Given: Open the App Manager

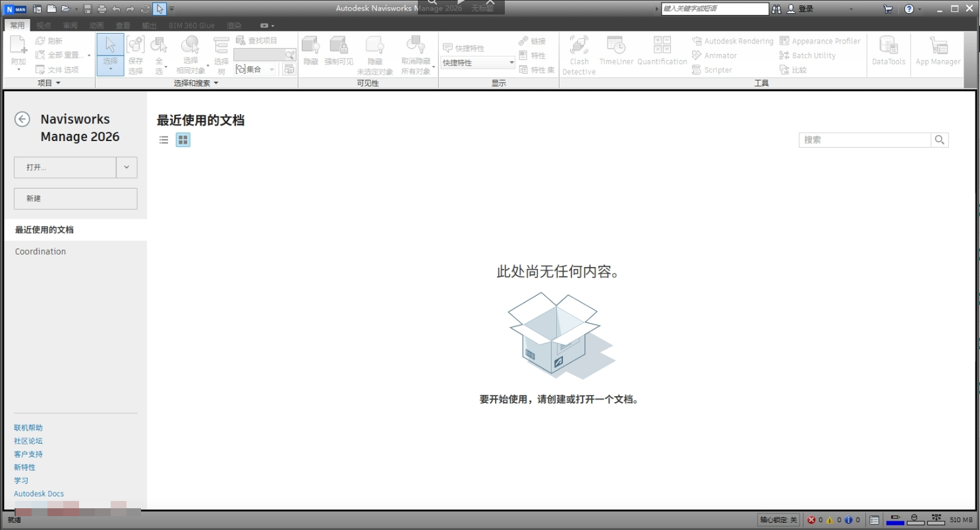Looking at the screenshot, I should (938, 51).
